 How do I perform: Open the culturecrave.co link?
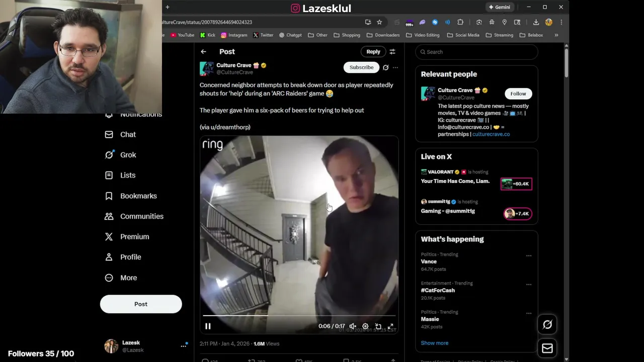[491, 134]
